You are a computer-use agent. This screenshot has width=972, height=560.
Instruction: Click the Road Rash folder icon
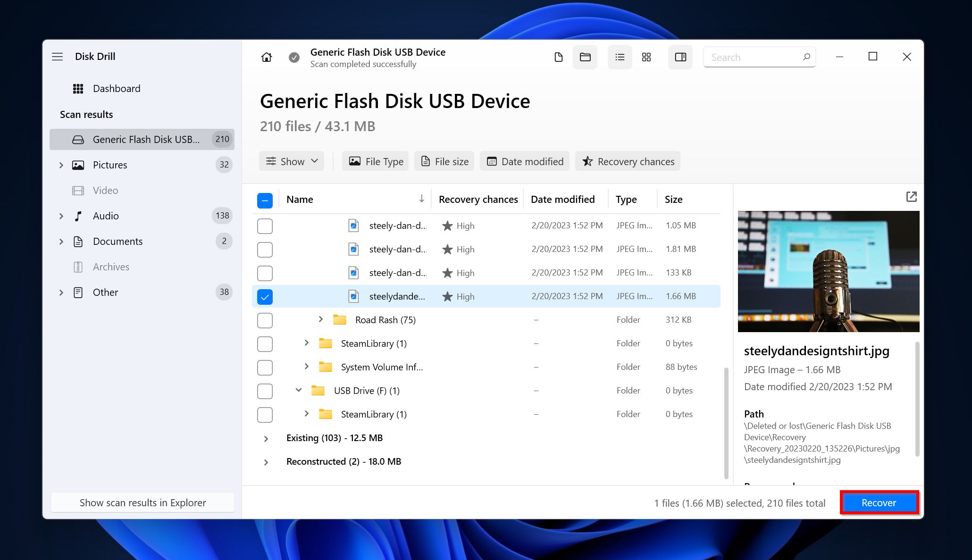[340, 320]
